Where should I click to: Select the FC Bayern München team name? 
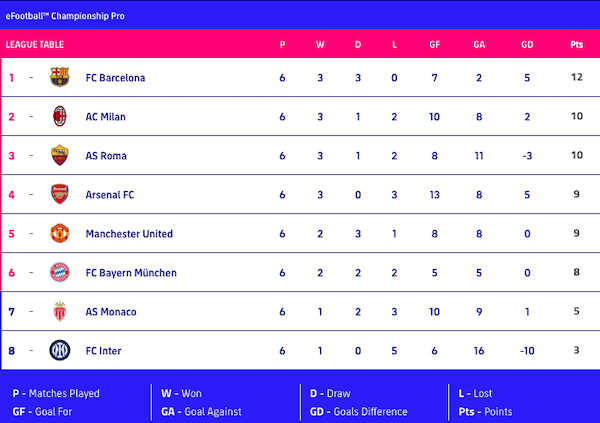pyautogui.click(x=131, y=273)
